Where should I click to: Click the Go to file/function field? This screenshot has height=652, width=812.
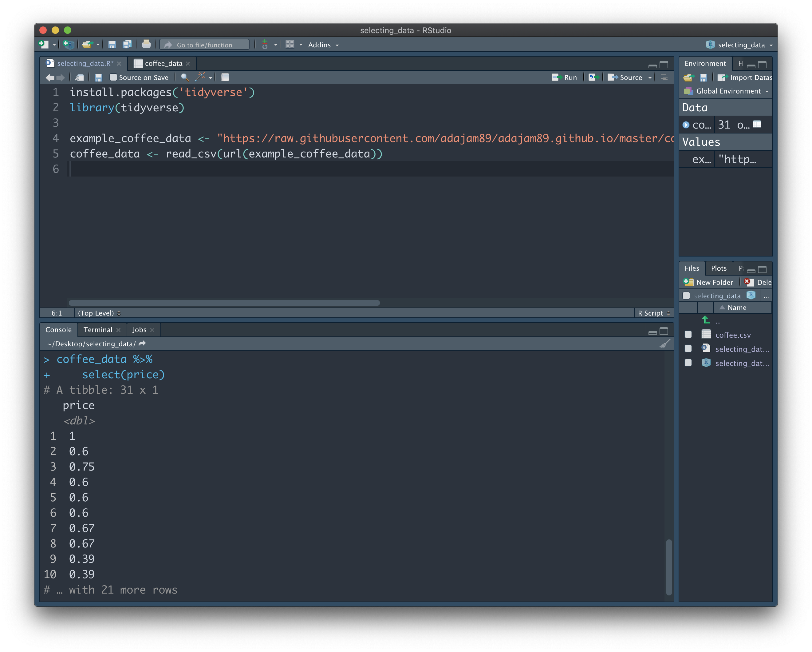(x=204, y=45)
